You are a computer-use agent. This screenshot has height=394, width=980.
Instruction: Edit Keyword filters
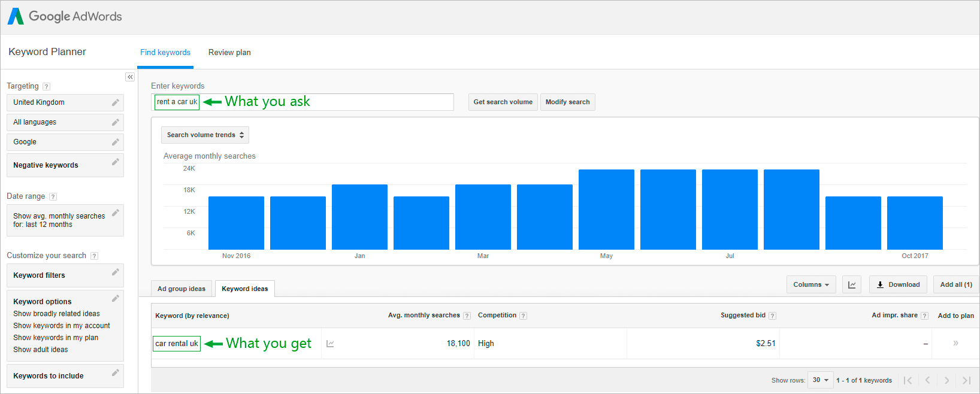[x=116, y=272]
